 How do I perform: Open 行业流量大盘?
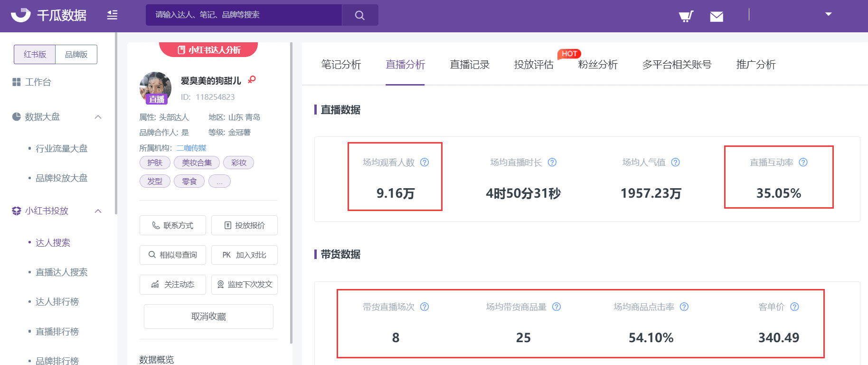62,148
